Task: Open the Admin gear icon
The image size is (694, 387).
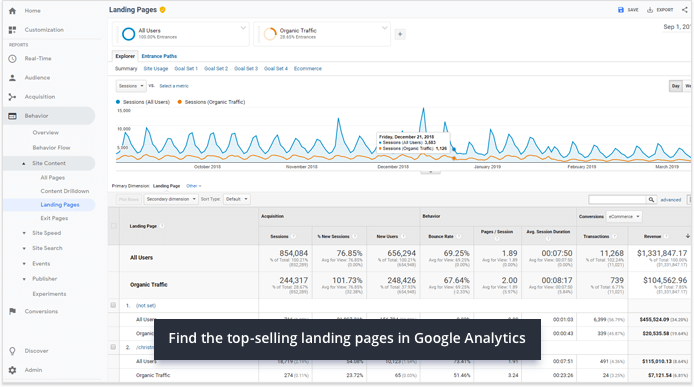Action: pos(12,370)
